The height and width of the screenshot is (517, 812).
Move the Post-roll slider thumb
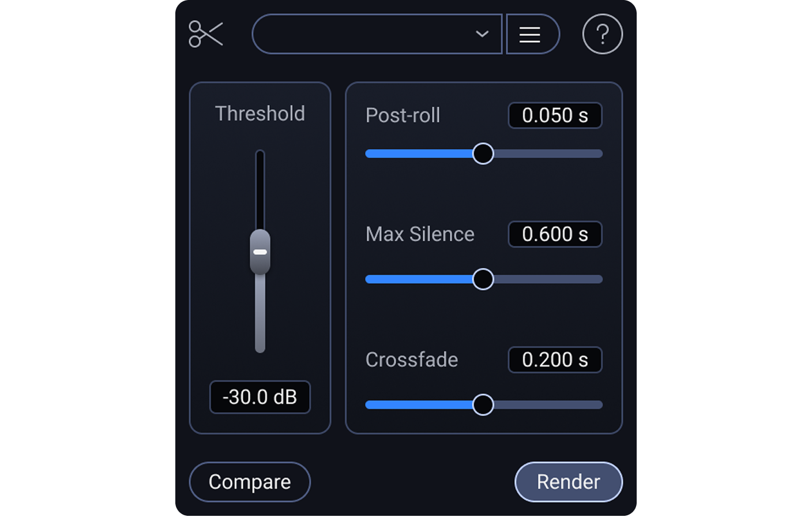point(483,153)
